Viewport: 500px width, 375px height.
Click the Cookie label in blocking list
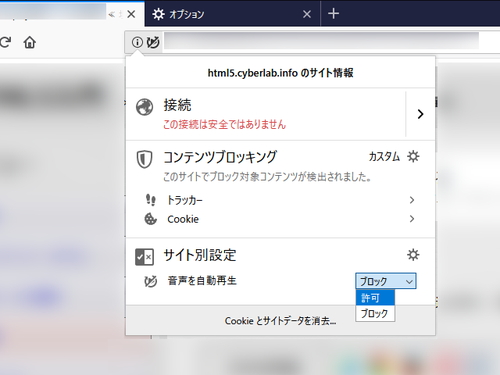(x=183, y=219)
